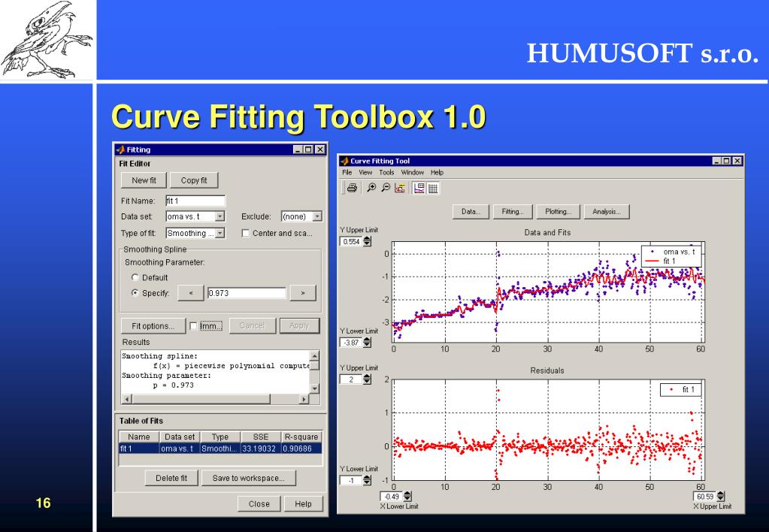Screen dimensions: 769x532
Task: Click the Print icon in Curve Fitting Tool toolbar
Action: pyautogui.click(x=352, y=188)
